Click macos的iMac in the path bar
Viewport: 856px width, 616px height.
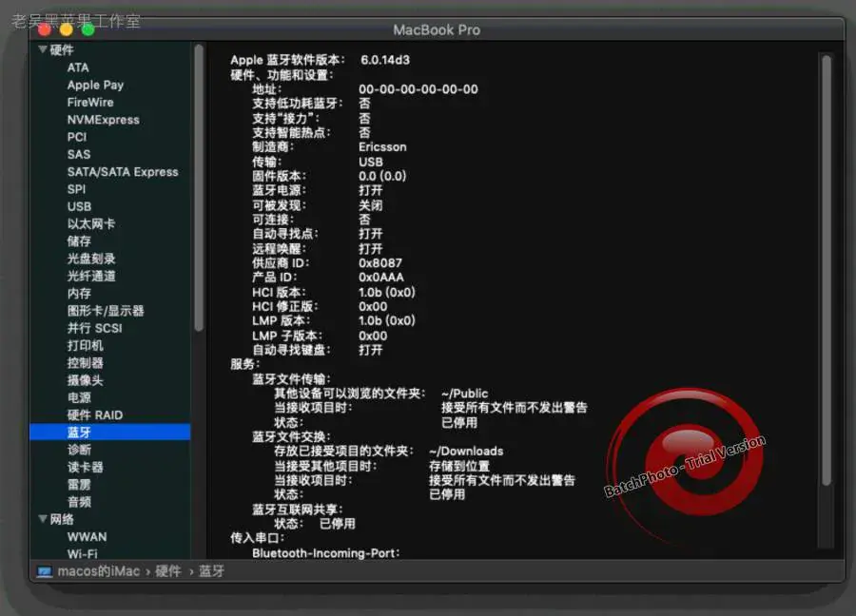tap(99, 571)
